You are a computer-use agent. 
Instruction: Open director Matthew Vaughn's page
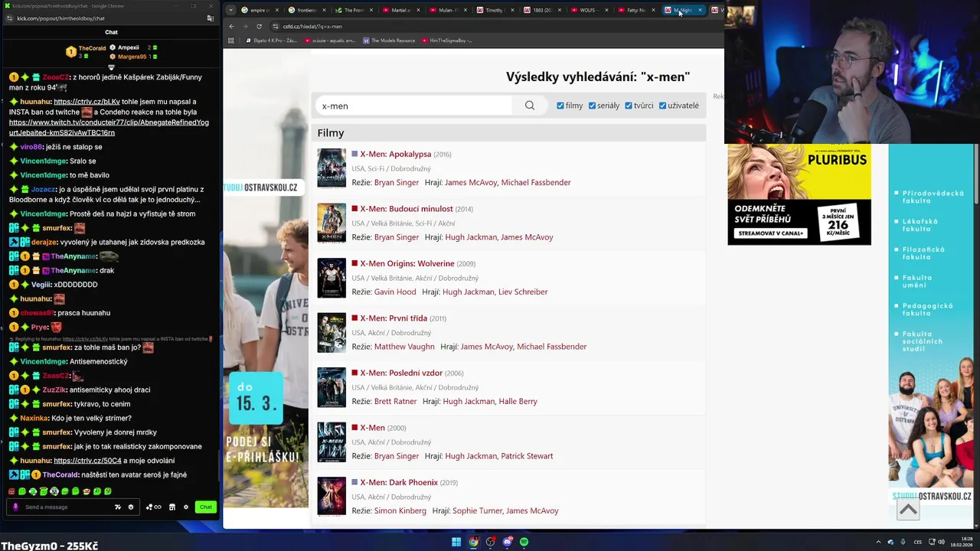(404, 347)
